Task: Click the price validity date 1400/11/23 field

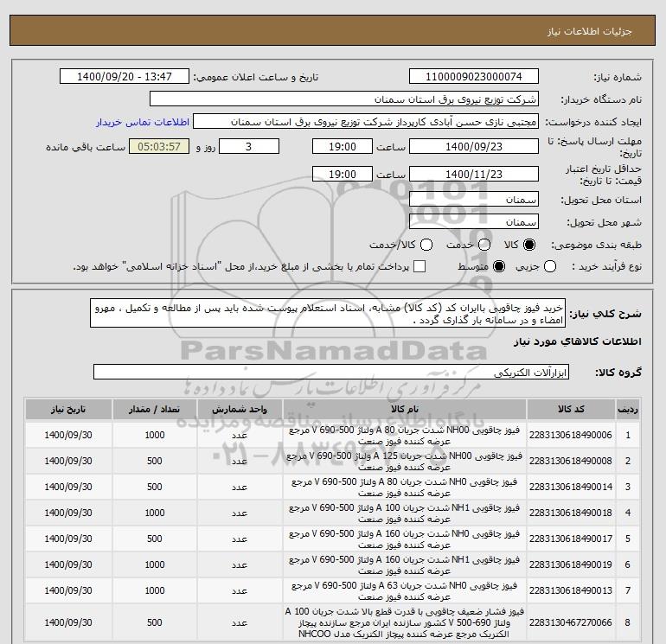Action: pyautogui.click(x=474, y=174)
